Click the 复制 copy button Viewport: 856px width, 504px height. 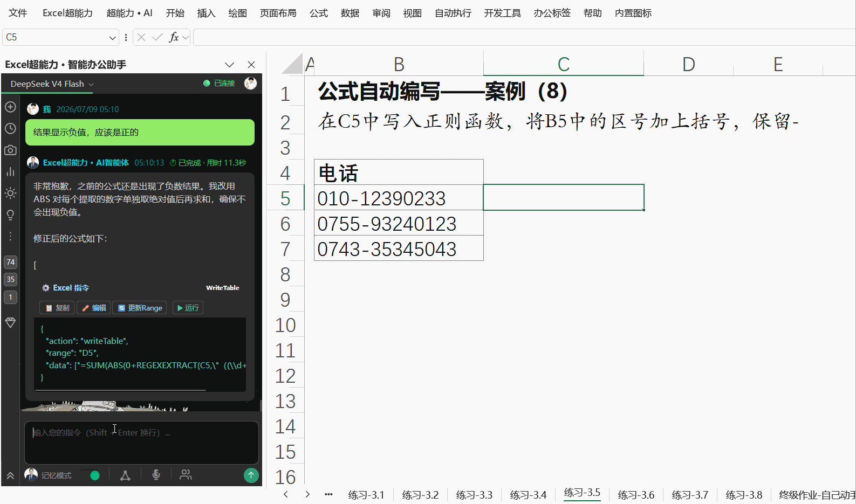point(57,308)
